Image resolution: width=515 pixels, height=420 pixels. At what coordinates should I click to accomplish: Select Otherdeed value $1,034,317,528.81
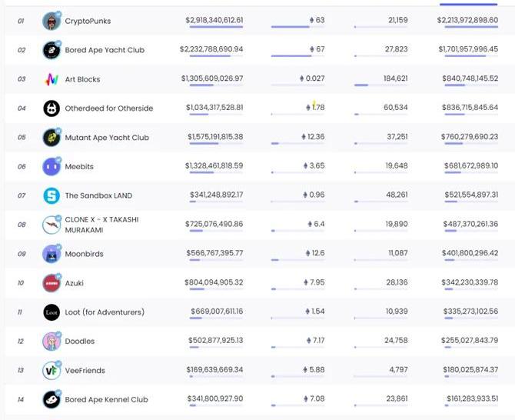[214, 108]
